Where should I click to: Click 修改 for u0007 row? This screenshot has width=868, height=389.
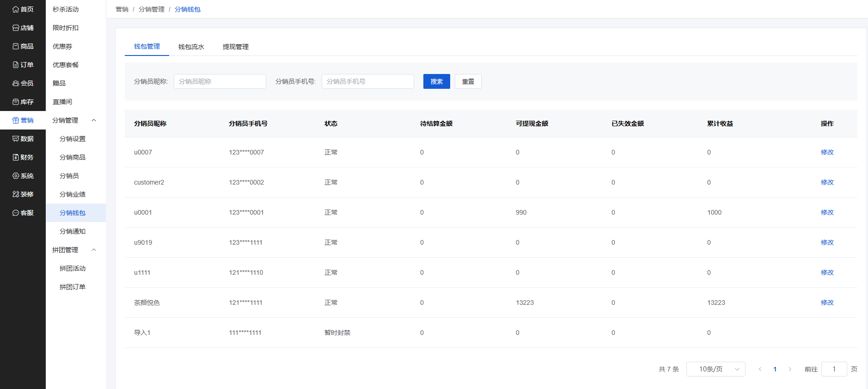827,152
